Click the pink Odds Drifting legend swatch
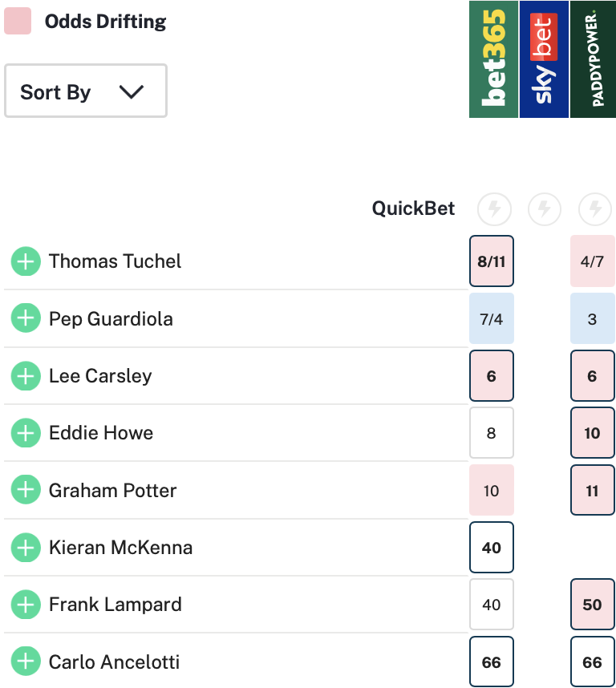Viewport: 616px width, 688px height. (18, 22)
